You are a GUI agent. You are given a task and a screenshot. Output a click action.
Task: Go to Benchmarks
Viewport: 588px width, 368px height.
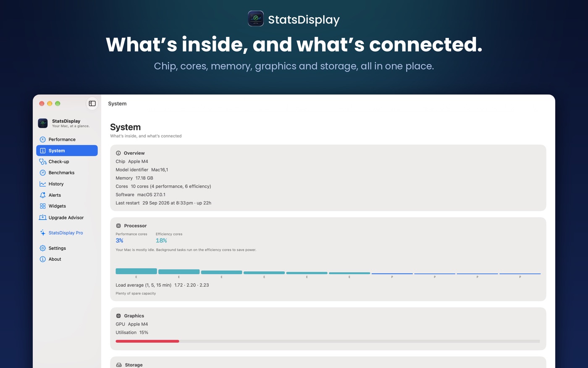[x=67, y=172]
